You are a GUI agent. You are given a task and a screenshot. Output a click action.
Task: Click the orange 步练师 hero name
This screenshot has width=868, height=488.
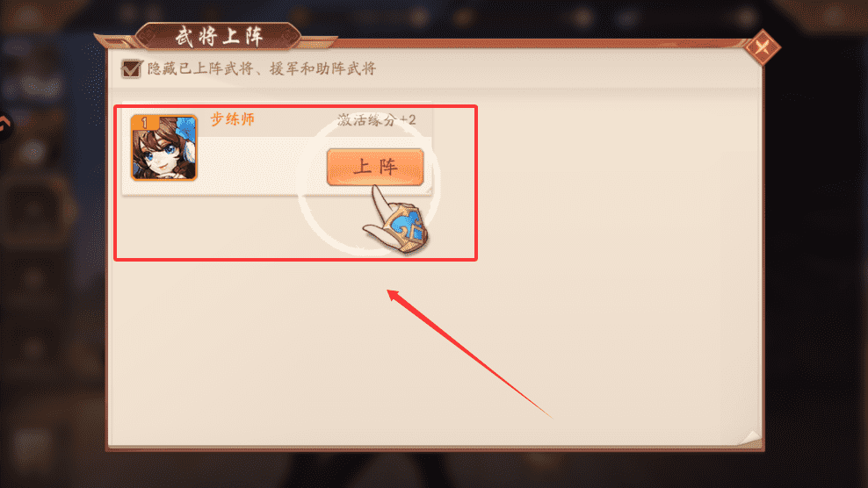(233, 119)
